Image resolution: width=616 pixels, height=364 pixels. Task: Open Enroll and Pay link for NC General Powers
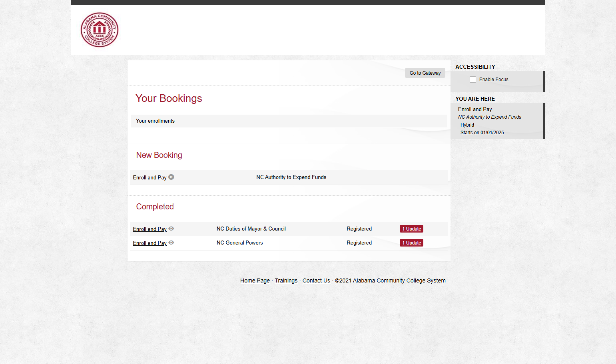pos(150,243)
